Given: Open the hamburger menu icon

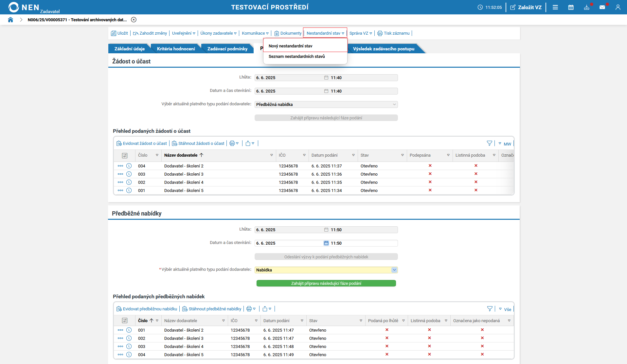Looking at the screenshot, I should click(x=555, y=7).
